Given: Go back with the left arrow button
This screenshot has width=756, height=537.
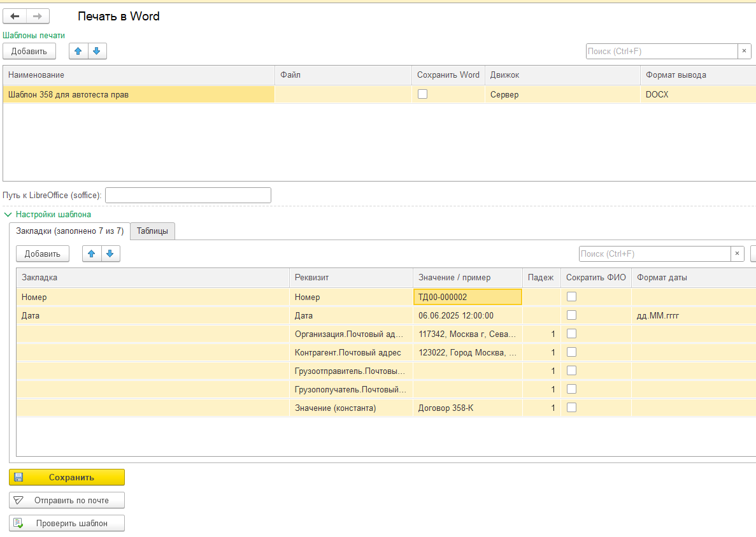Looking at the screenshot, I should click(15, 17).
